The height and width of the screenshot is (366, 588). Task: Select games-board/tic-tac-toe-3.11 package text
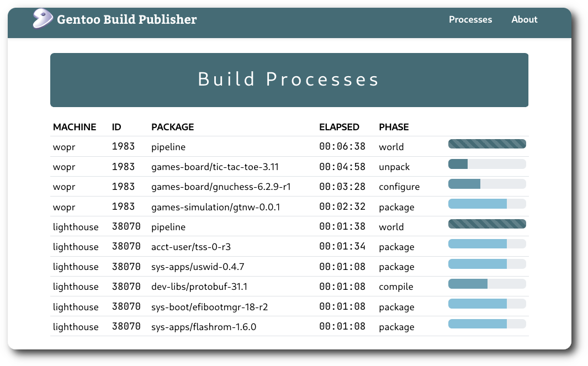pos(215,167)
